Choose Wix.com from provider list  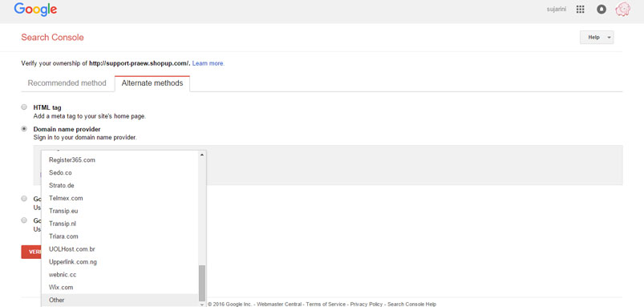point(120,287)
